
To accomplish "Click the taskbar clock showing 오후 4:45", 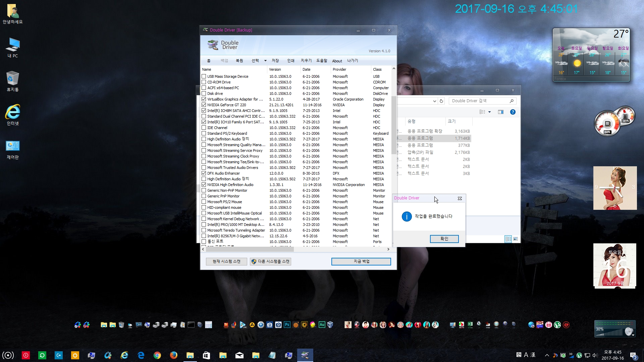I will point(612,355).
